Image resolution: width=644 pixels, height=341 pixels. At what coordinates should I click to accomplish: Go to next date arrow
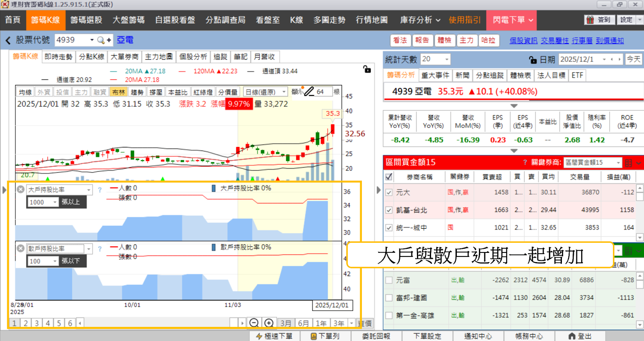[619, 60]
